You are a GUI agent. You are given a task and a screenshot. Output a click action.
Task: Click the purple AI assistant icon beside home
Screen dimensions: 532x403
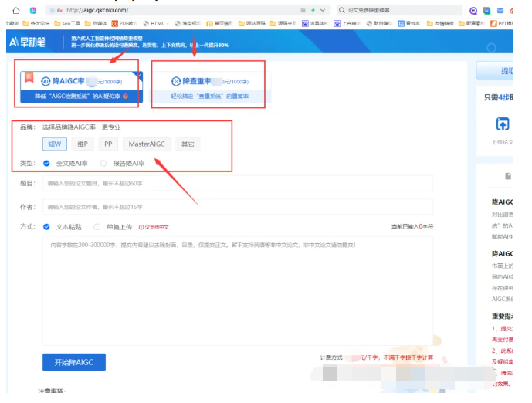point(33,11)
